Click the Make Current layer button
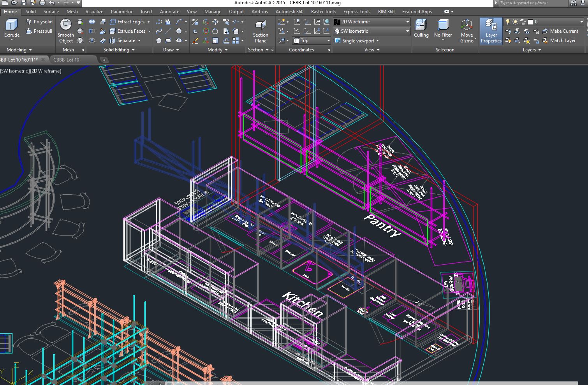 point(560,31)
